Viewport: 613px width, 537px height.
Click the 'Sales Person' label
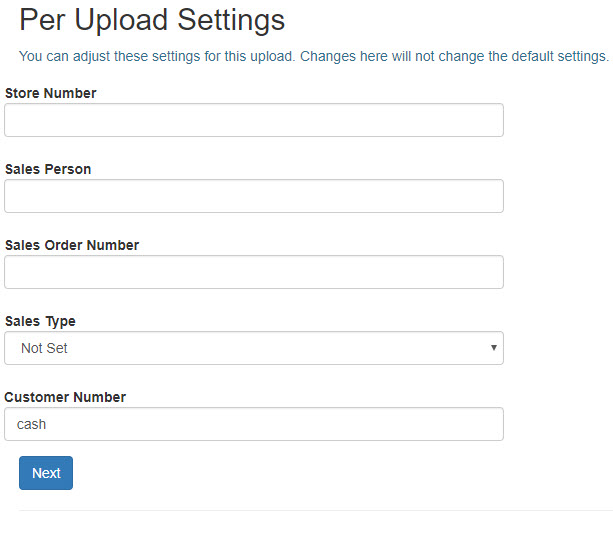tap(48, 169)
